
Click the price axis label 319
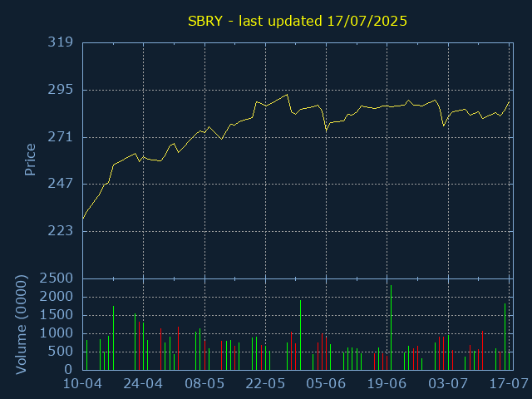pos(61,42)
